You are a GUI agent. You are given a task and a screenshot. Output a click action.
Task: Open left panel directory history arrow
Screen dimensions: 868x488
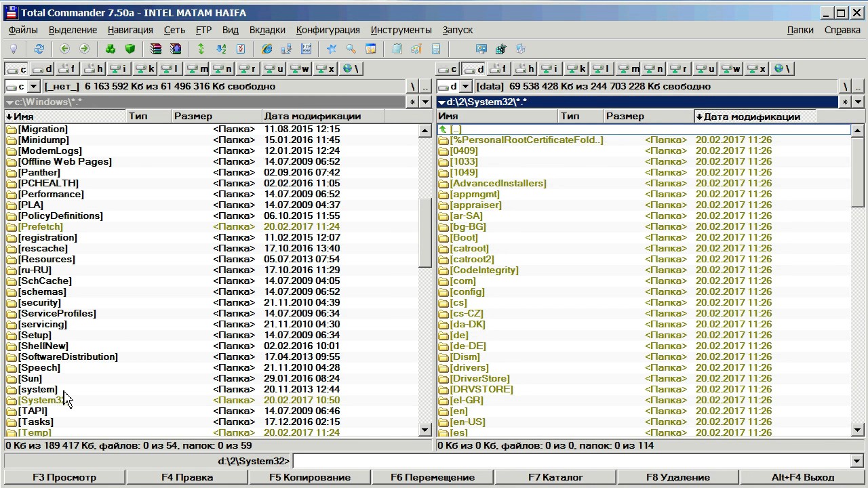[425, 102]
